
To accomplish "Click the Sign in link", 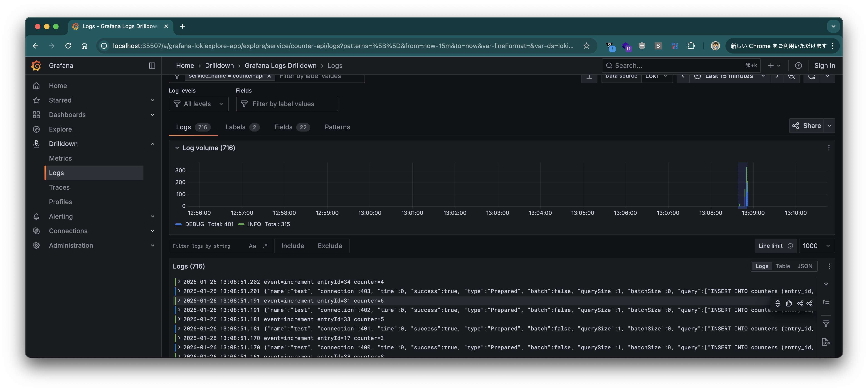I will [x=824, y=65].
